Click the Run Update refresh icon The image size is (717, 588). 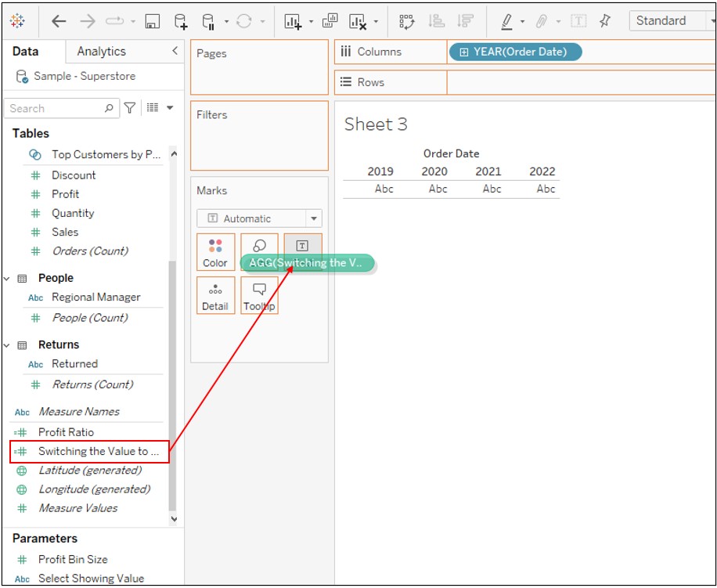point(244,21)
